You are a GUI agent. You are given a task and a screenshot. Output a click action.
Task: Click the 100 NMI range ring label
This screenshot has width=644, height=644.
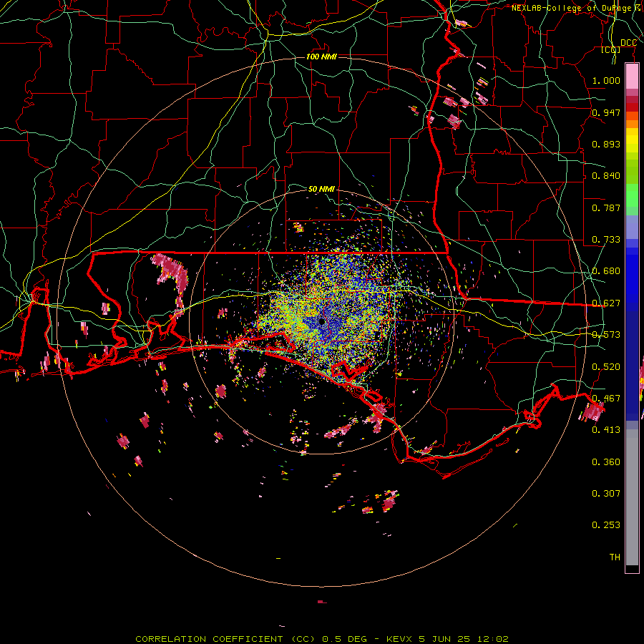(x=321, y=57)
